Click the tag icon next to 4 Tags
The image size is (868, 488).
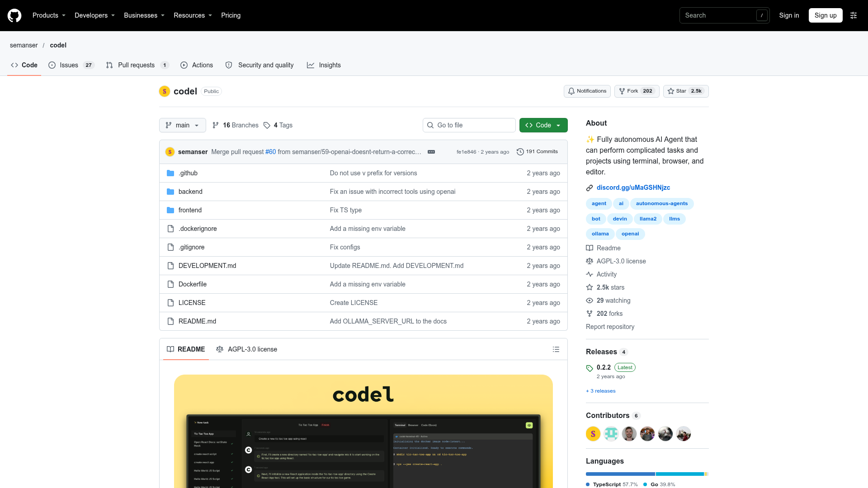267,125
